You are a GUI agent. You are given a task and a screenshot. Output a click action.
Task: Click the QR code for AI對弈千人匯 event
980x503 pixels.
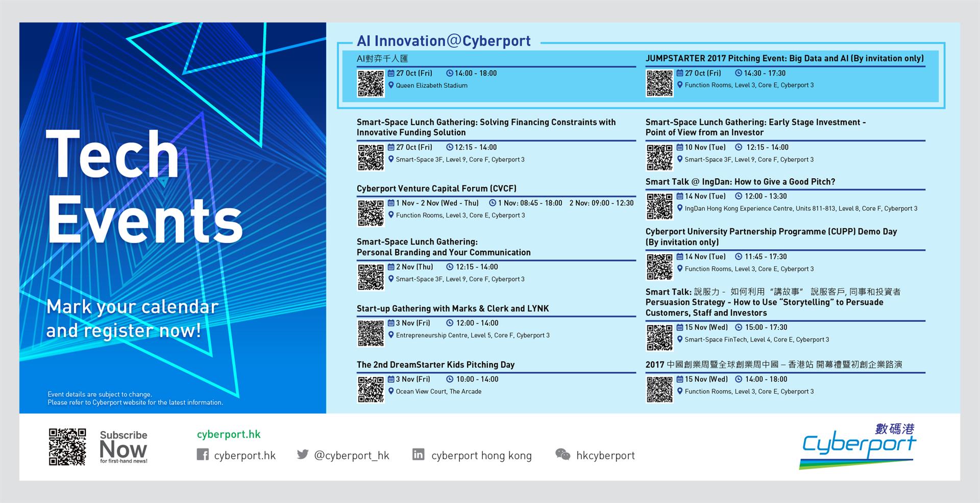tap(371, 83)
